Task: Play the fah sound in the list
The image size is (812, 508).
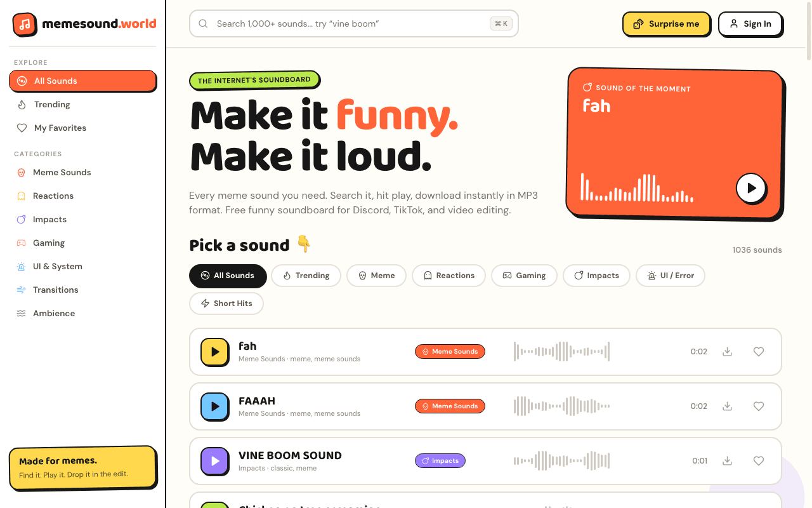Action: pyautogui.click(x=214, y=352)
